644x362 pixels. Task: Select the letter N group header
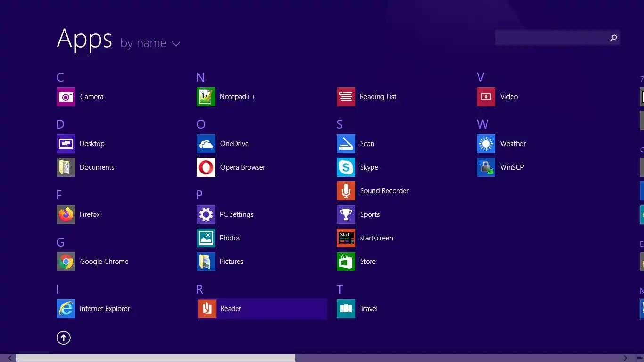(x=200, y=77)
